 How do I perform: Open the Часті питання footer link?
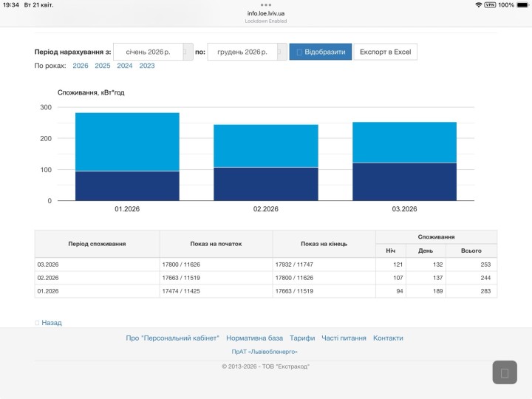344,338
